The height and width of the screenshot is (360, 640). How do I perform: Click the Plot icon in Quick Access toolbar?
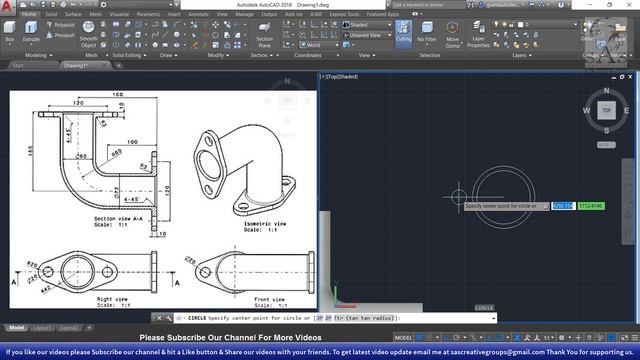[63, 5]
